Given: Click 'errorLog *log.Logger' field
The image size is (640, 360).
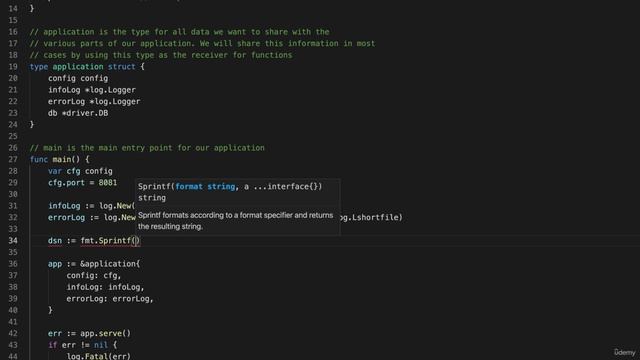Looking at the screenshot, I should coord(94,102).
